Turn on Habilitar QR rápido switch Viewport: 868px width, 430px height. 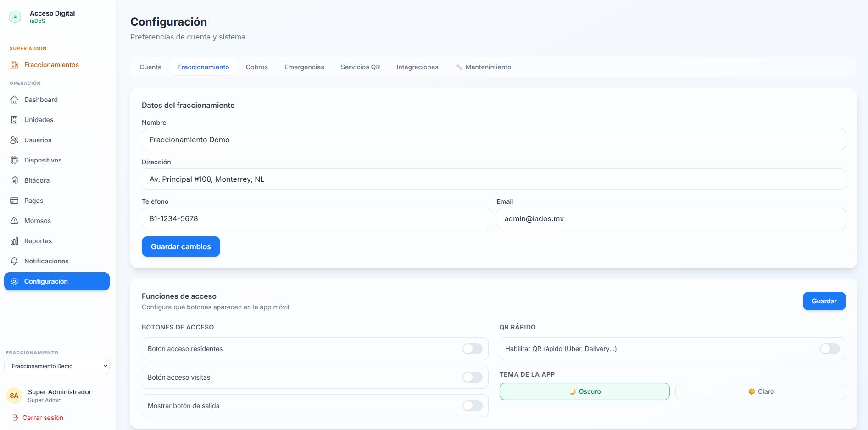pos(829,349)
